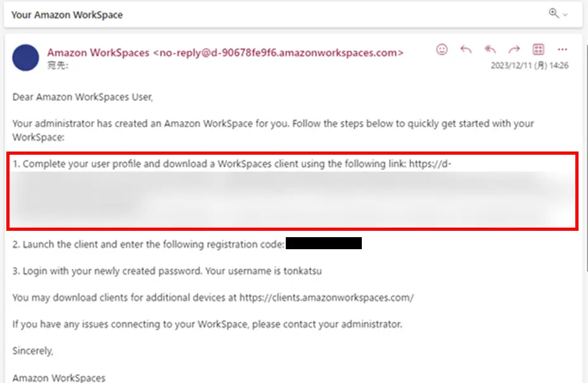Click the Dear Amazon WorkSpaces User greeting
This screenshot has height=383, width=588.
pos(82,97)
